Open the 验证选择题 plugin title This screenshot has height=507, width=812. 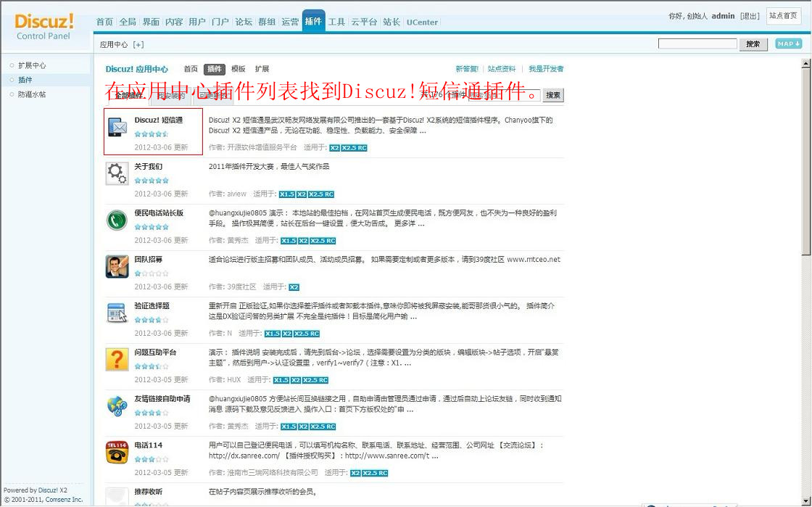152,306
